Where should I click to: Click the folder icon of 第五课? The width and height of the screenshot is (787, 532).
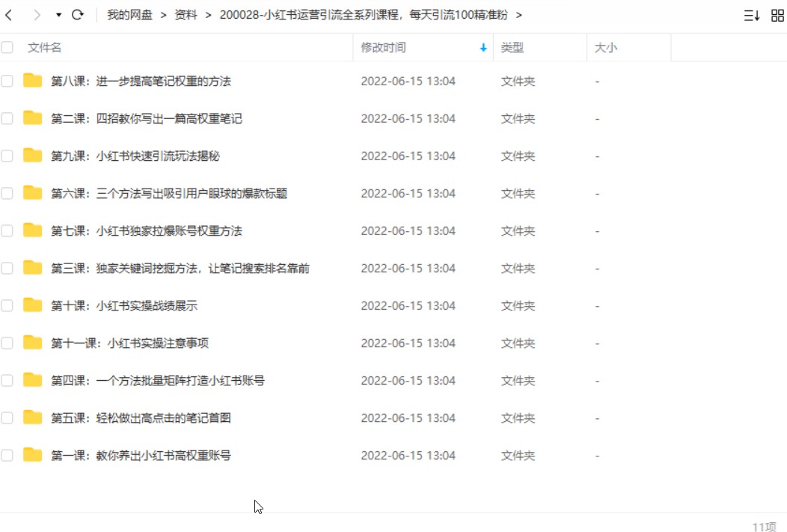(33, 417)
